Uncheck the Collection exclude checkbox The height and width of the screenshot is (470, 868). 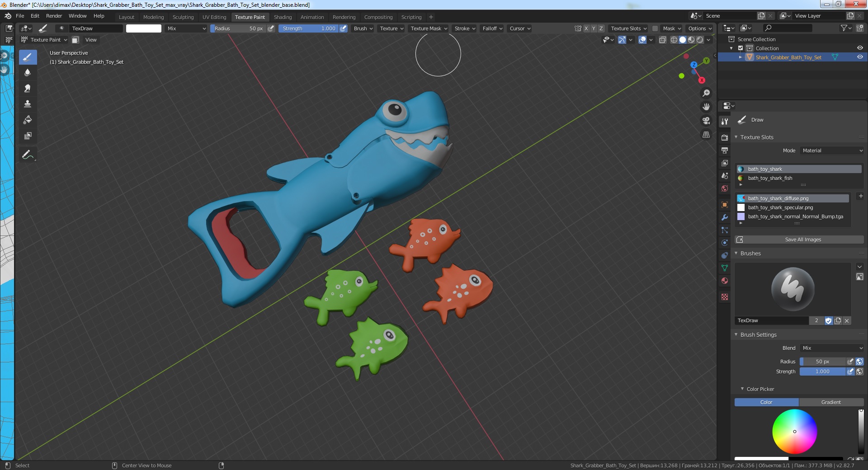tap(741, 48)
